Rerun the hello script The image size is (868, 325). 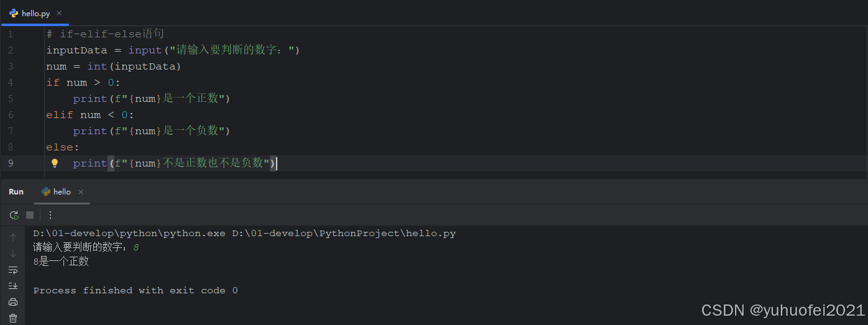click(x=14, y=215)
